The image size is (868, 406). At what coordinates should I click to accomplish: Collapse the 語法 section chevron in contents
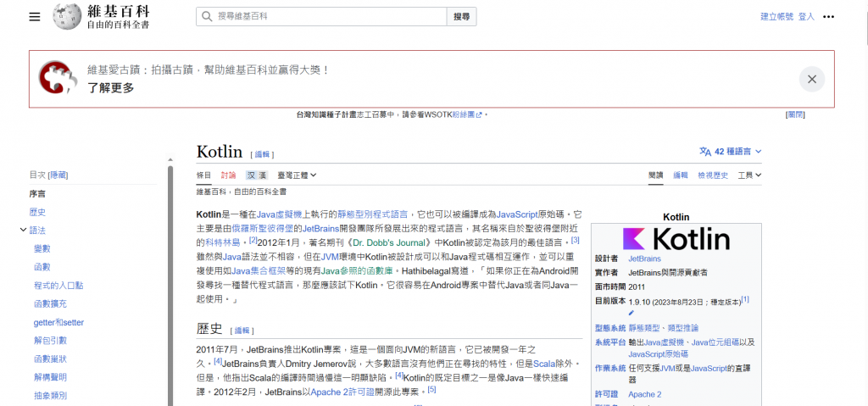coord(23,230)
